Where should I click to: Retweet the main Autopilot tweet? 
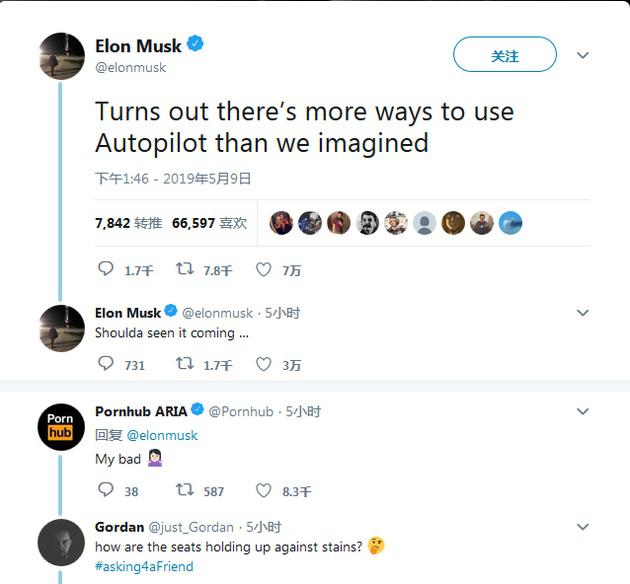pyautogui.click(x=185, y=269)
